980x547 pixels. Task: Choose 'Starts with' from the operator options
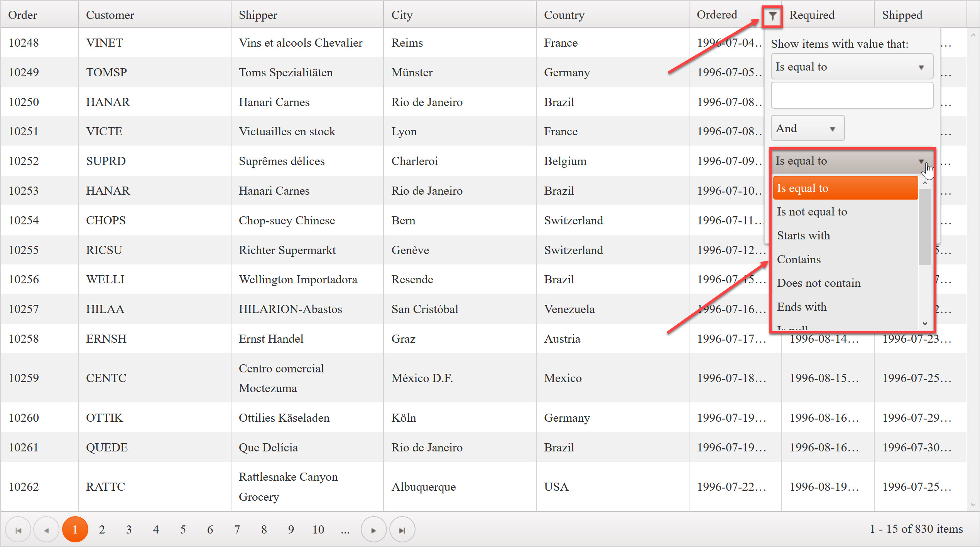(804, 236)
